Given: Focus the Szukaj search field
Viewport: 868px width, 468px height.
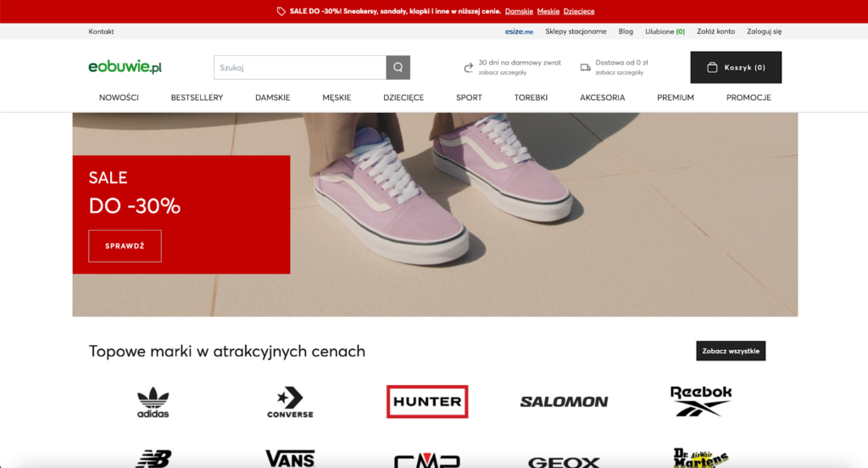Looking at the screenshot, I should [x=300, y=68].
